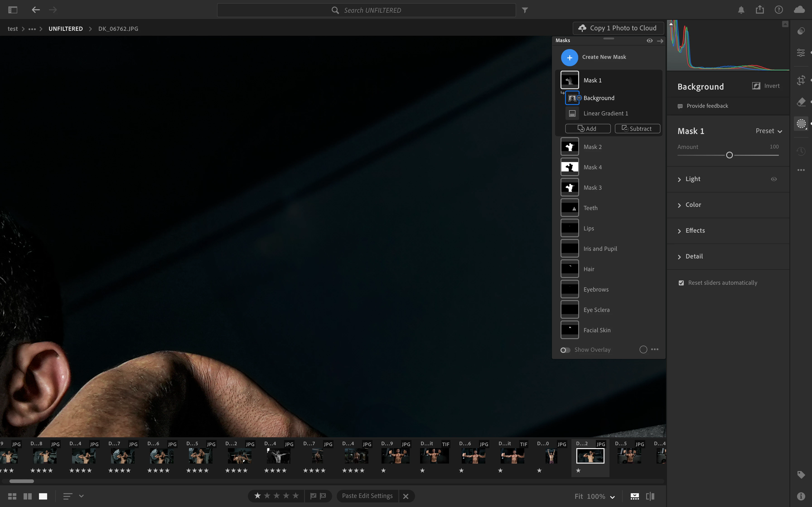
Task: Click the filter funnel icon
Action: click(525, 10)
